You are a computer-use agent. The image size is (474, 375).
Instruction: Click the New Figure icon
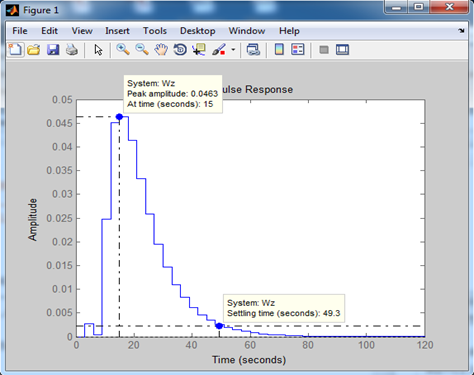point(15,50)
